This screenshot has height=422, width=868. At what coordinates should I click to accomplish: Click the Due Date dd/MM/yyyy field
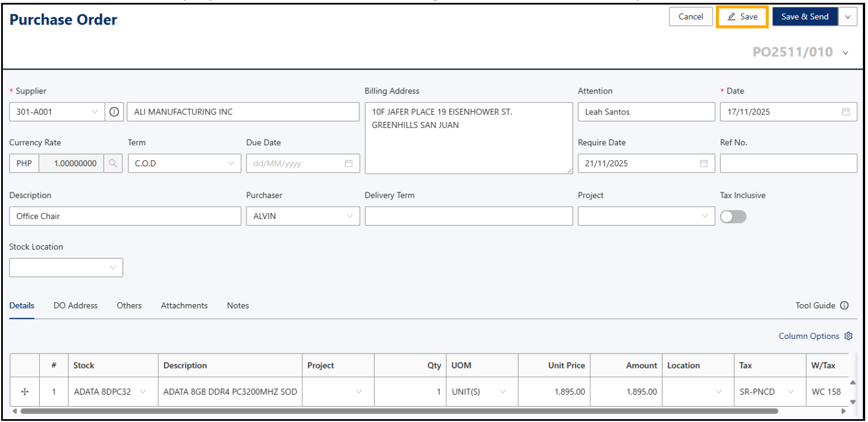coord(303,163)
